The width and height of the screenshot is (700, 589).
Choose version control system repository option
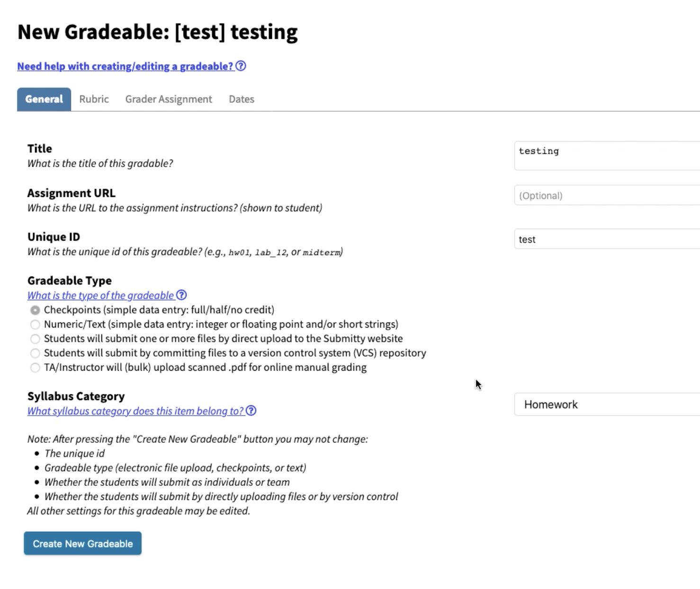point(35,353)
